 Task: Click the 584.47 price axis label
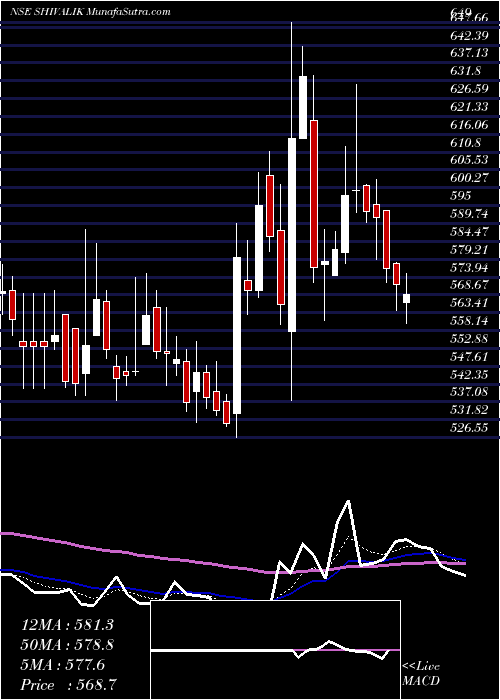click(x=469, y=231)
